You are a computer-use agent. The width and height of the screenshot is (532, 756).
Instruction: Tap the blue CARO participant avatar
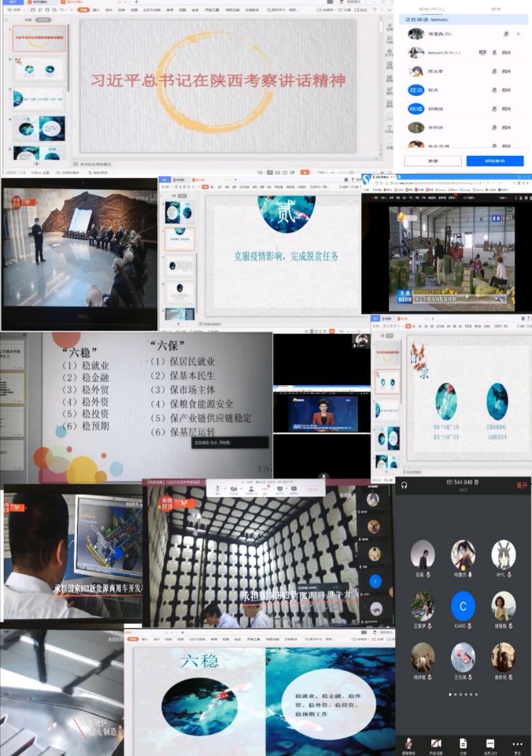[x=463, y=606]
